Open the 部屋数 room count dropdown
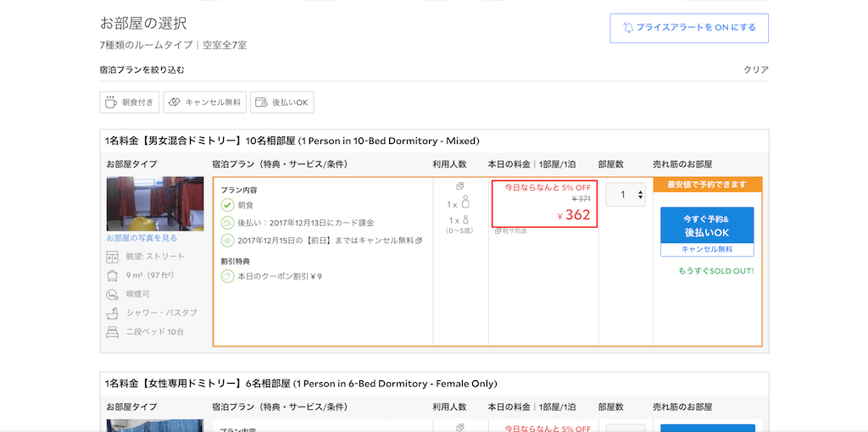The height and width of the screenshot is (432, 868). pos(626,195)
